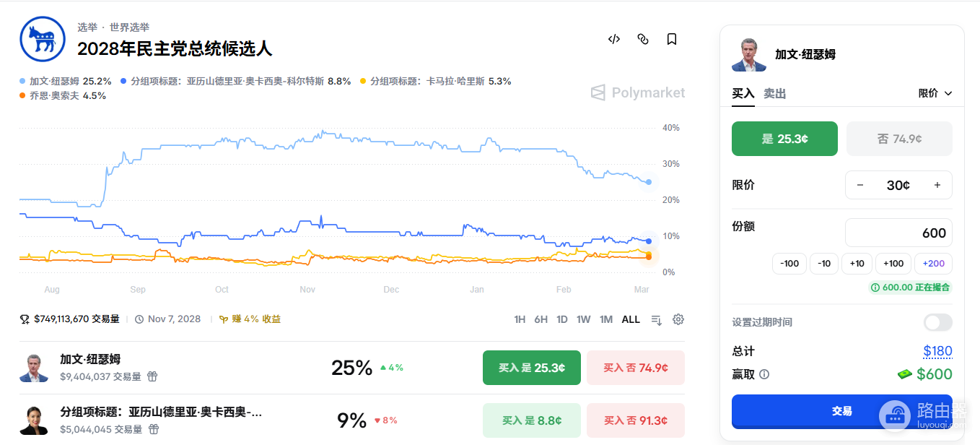Click the $5,044,045 交易量 text
This screenshot has height=445, width=980.
(101, 429)
